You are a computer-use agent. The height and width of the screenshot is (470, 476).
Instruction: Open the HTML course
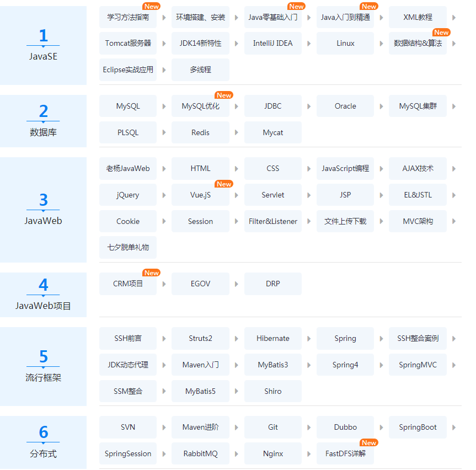[200, 168]
